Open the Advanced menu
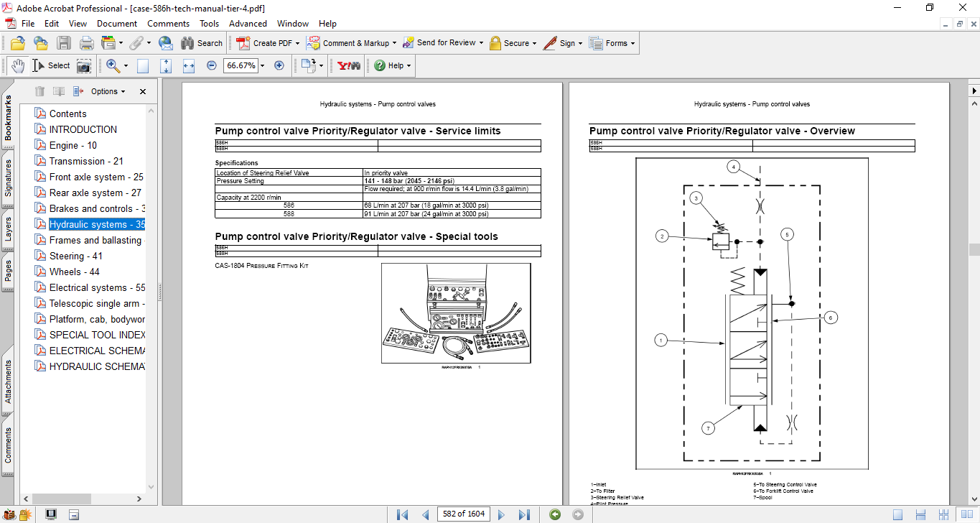This screenshot has width=980, height=523. point(248,24)
